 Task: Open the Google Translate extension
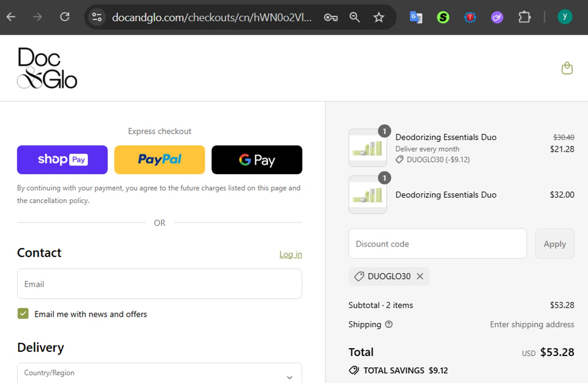[x=416, y=17]
